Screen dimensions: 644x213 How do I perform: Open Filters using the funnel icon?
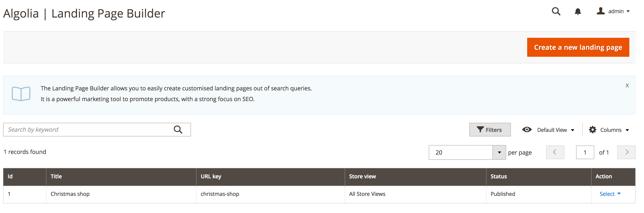481,129
